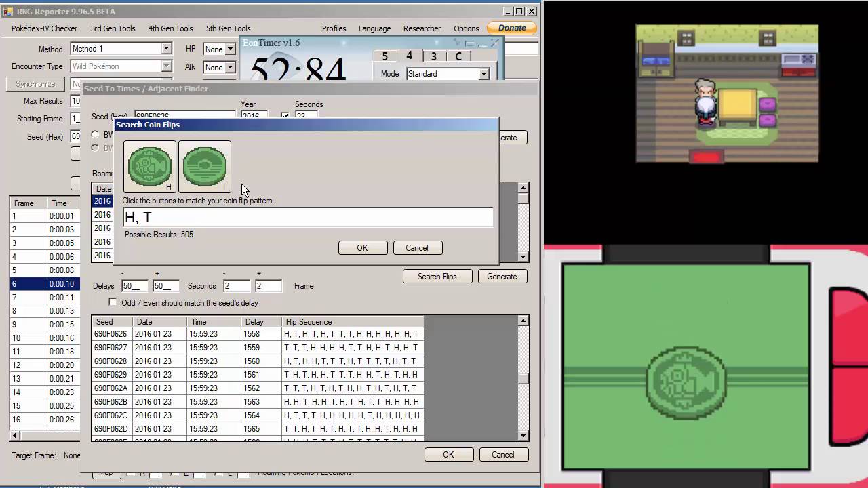Open the Options menu
This screenshot has width=868, height=488.
[467, 28]
